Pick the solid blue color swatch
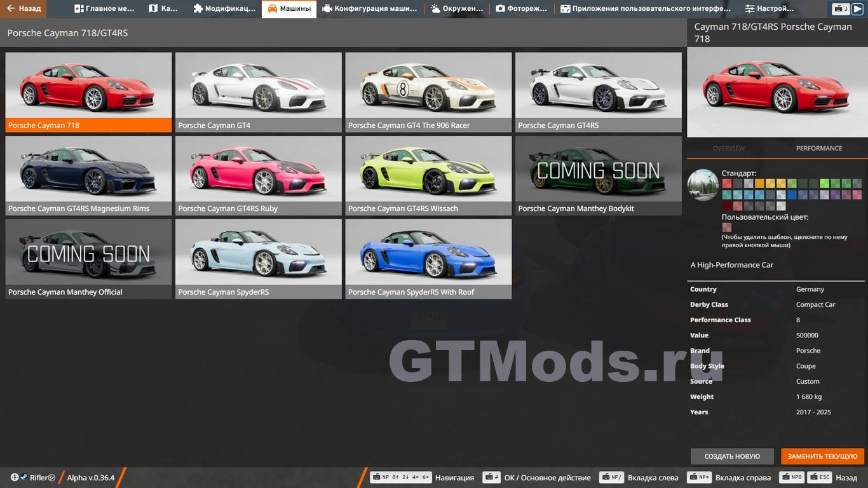 pos(792,195)
